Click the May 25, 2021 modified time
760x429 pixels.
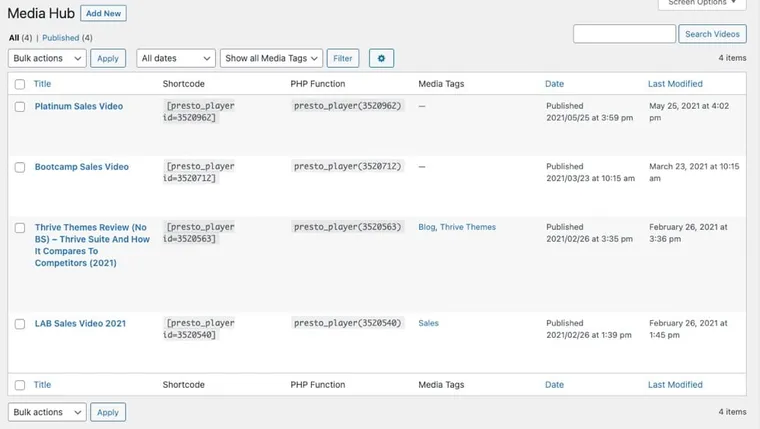[689, 111]
